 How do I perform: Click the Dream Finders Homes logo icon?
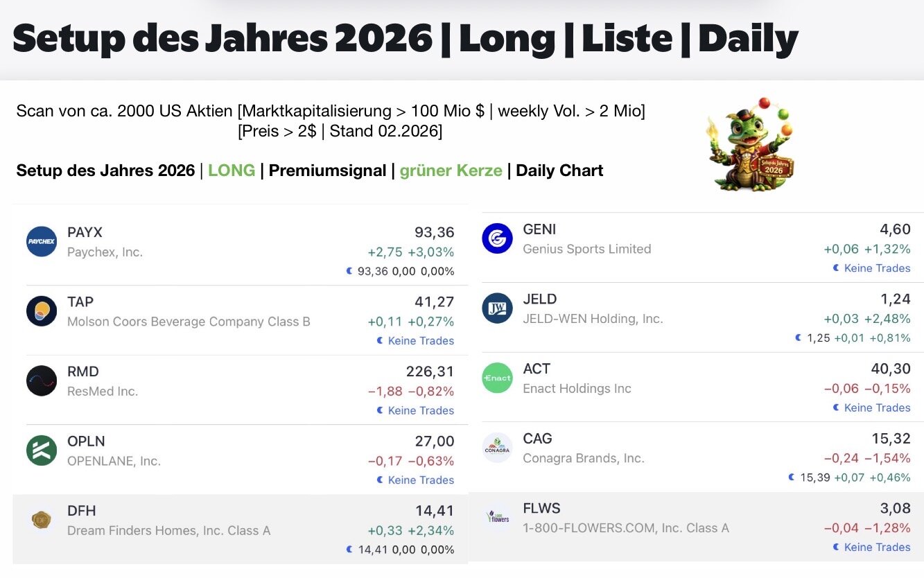[42, 520]
